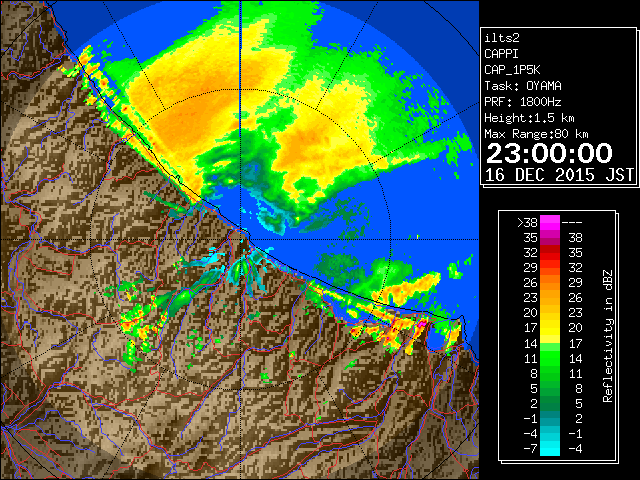Click the red 32 dBZ legend swatch
Viewport: 640px width, 480px height.
tap(550, 253)
